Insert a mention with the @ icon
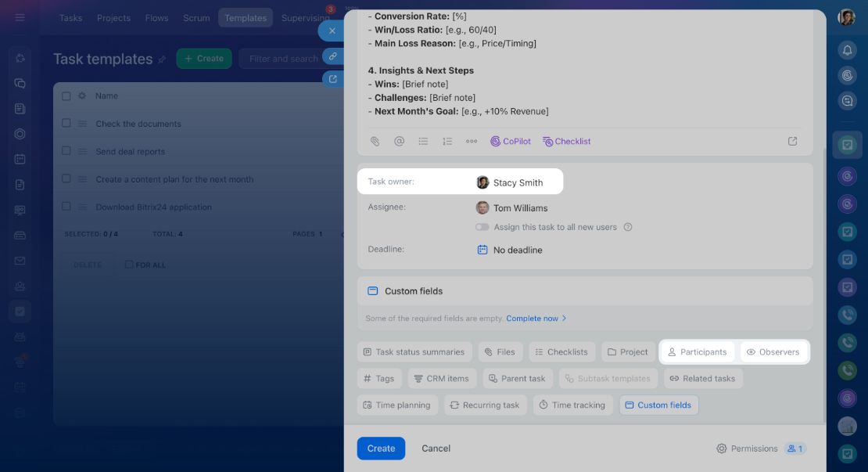The image size is (868, 472). coord(399,141)
